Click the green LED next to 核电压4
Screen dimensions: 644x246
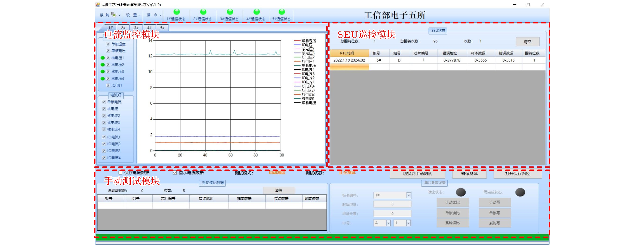pos(103,79)
